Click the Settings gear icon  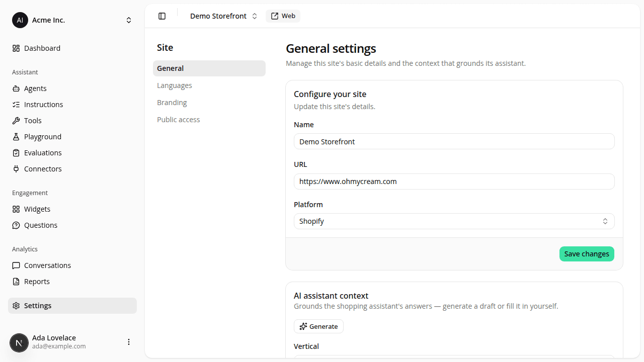[x=16, y=306]
